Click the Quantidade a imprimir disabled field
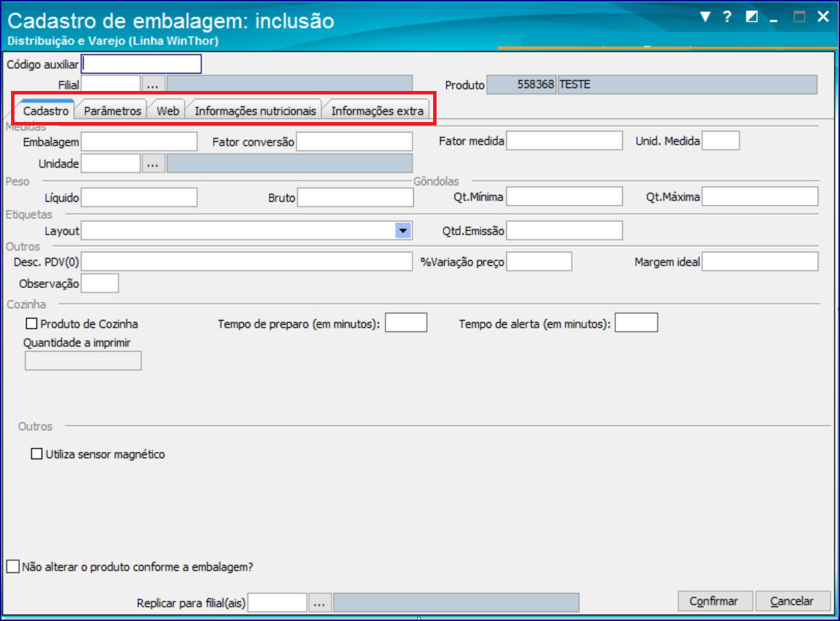 (83, 360)
